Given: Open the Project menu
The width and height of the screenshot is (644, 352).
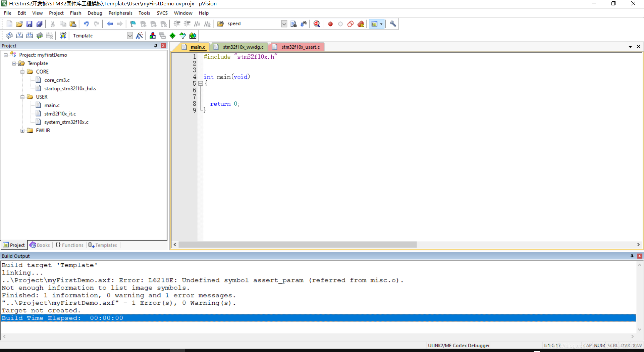Looking at the screenshot, I should click(56, 13).
